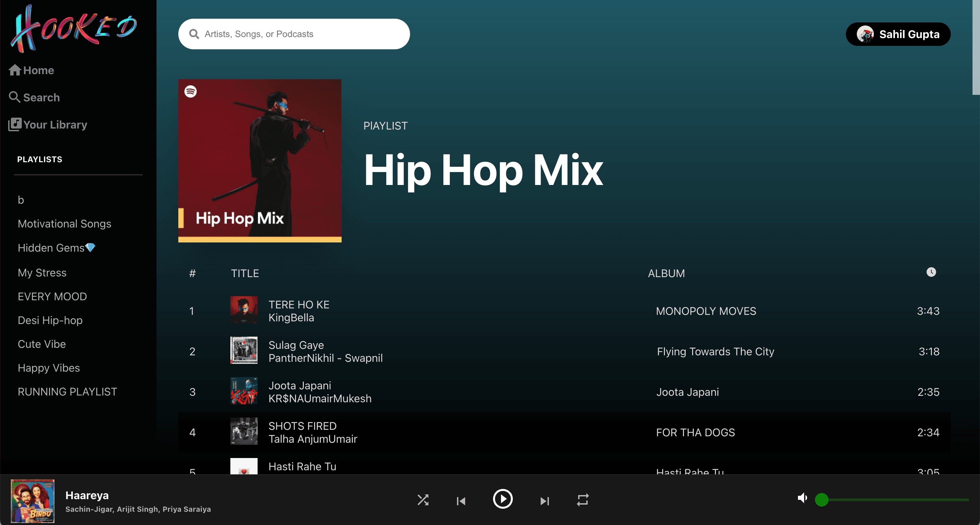Open playlist named b
Viewport: 980px width, 525px height.
21,200
